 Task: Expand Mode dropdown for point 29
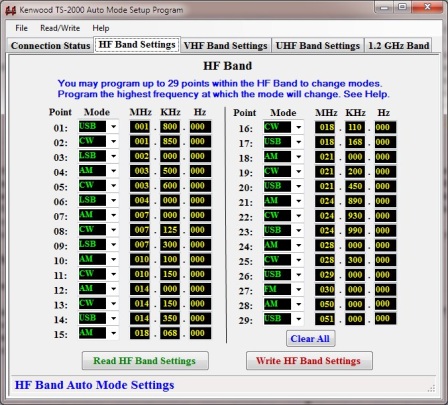(x=298, y=319)
